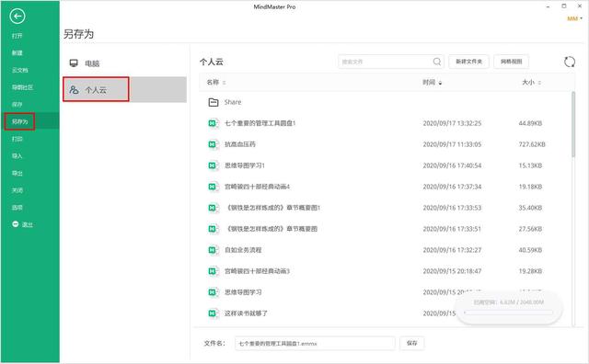This screenshot has height=364, width=589.
Task: Select 另存为 in the sidebar
Action: tap(20, 121)
